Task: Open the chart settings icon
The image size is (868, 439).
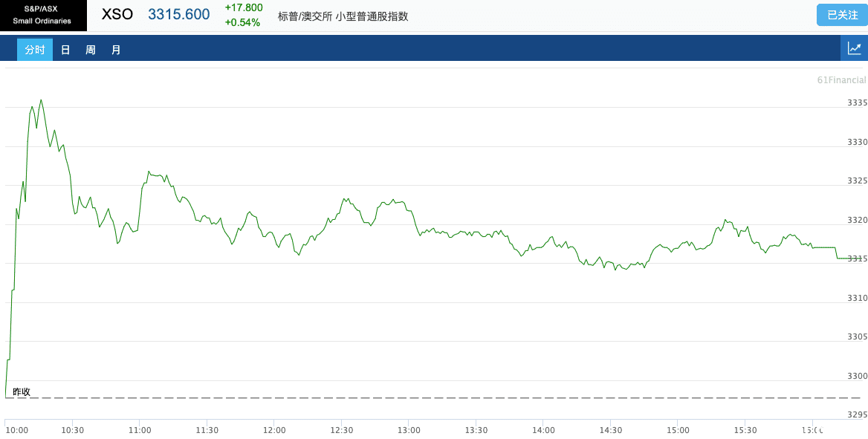Action: [x=854, y=49]
